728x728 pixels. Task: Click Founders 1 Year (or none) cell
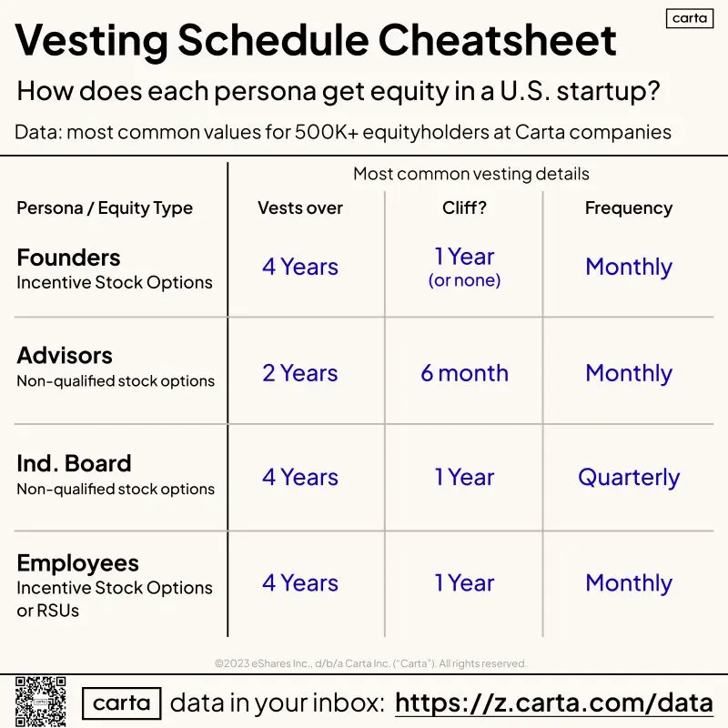point(464,267)
